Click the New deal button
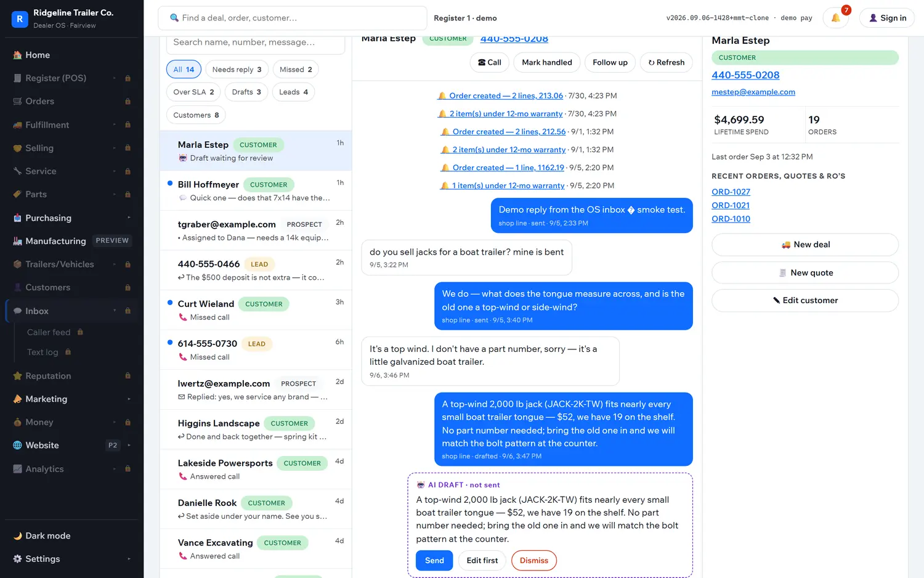The height and width of the screenshot is (578, 924). pyautogui.click(x=805, y=245)
